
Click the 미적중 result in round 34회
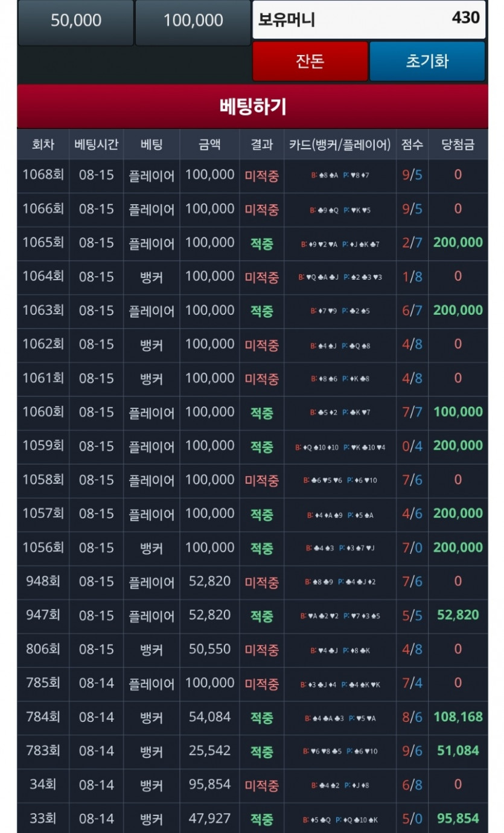(261, 785)
